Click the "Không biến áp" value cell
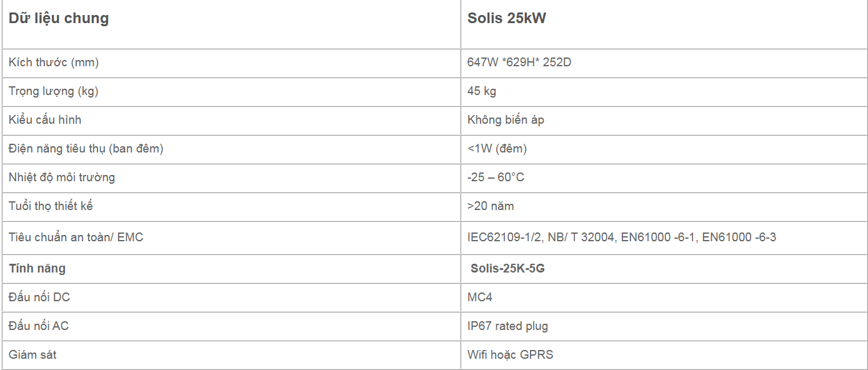Screen dimensions: 868x370 pos(506,120)
